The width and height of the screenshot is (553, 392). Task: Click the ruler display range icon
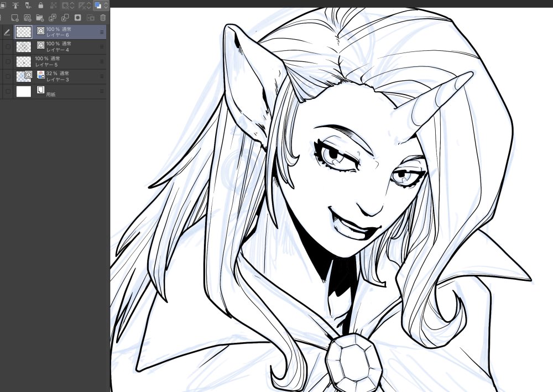[x=82, y=6]
